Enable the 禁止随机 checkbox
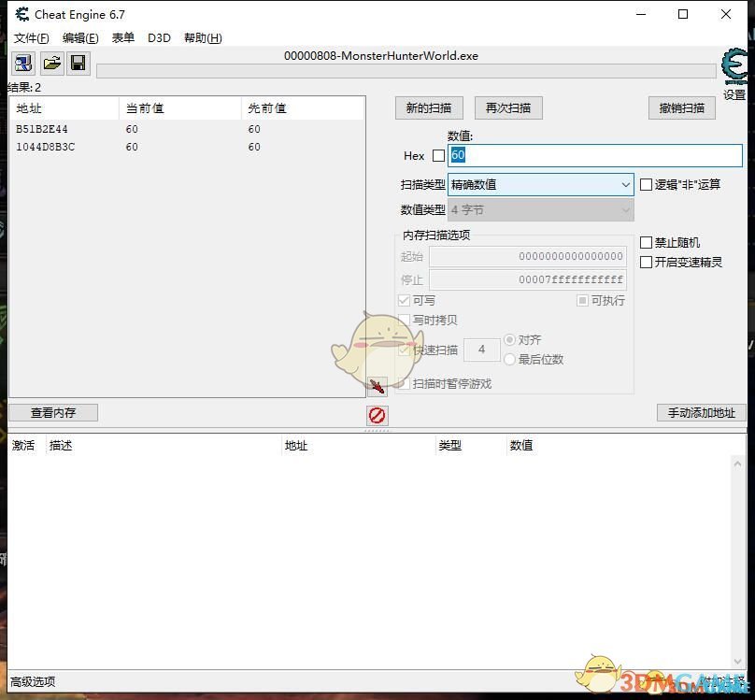This screenshot has width=755, height=700. [646, 243]
